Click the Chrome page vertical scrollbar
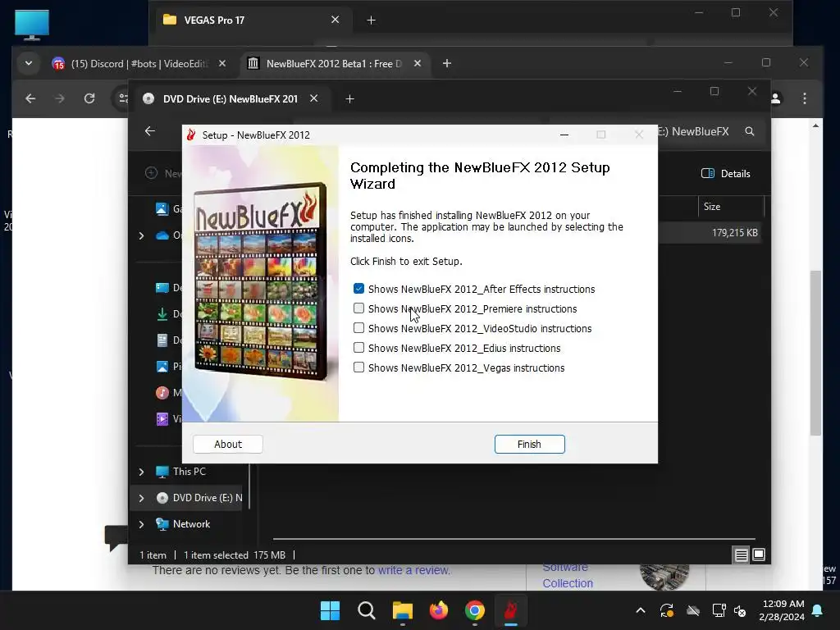840x630 pixels. point(815,354)
